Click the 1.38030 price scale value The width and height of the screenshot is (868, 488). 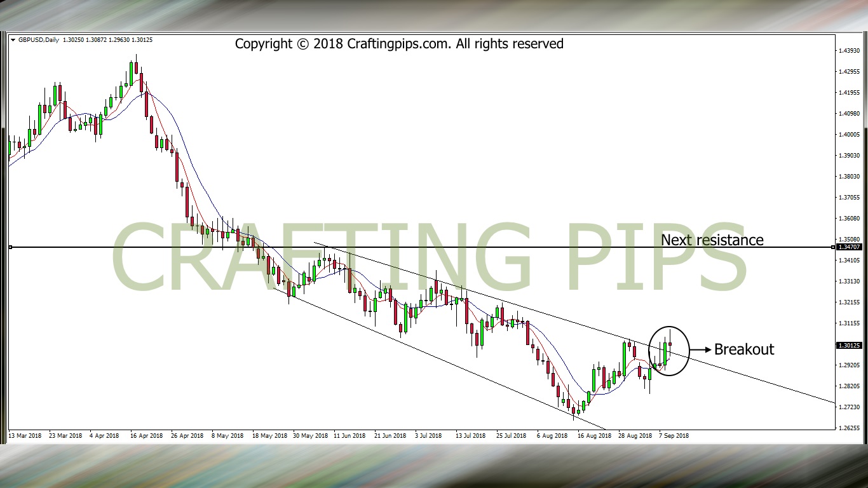[x=850, y=176]
